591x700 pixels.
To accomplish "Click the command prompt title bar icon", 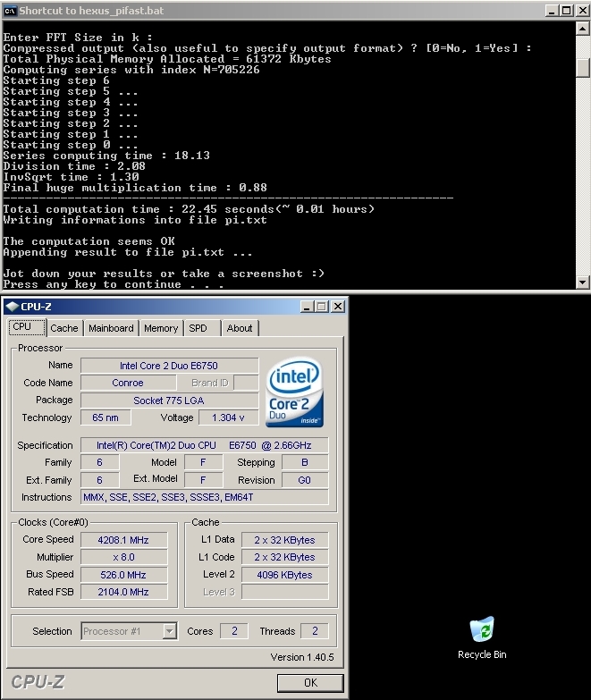I will click(x=10, y=10).
